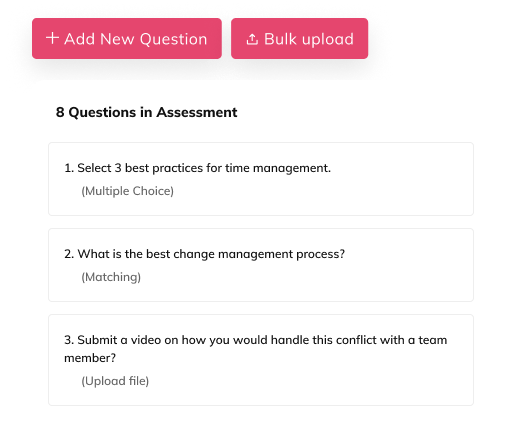Open question 3 about submitting a conflict video
The height and width of the screenshot is (425, 522).
[x=261, y=360]
